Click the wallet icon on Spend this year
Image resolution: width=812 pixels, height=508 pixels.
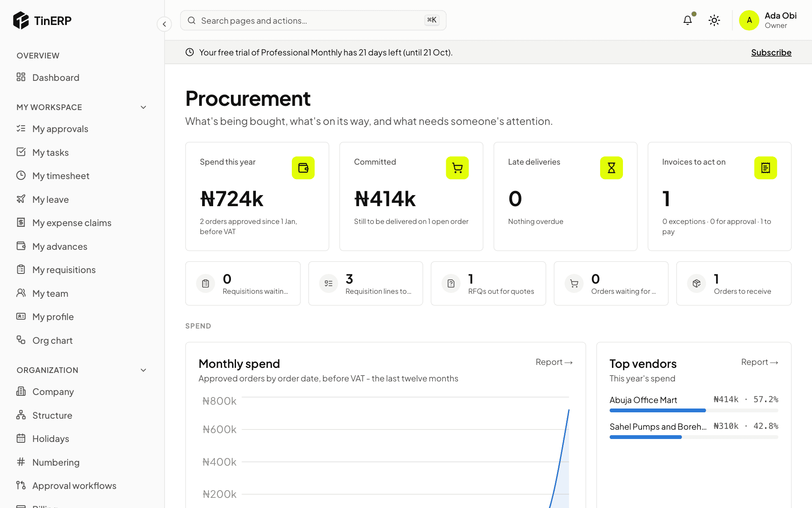pyautogui.click(x=303, y=168)
